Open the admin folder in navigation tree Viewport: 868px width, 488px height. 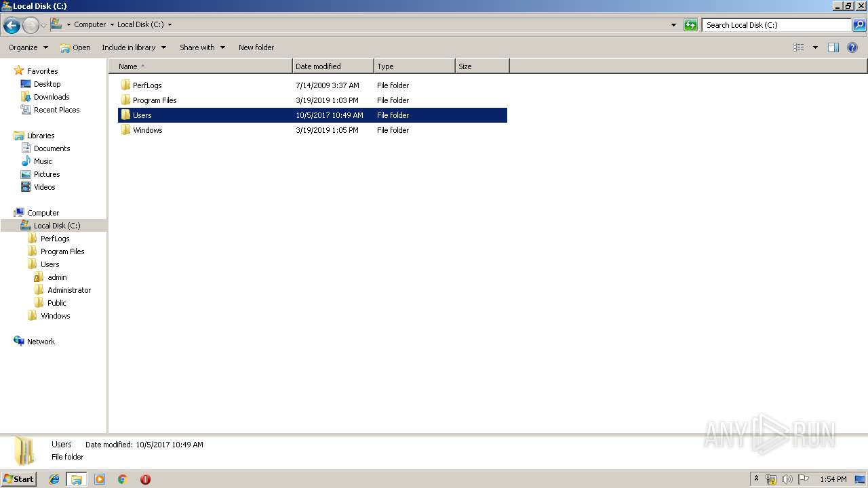57,277
